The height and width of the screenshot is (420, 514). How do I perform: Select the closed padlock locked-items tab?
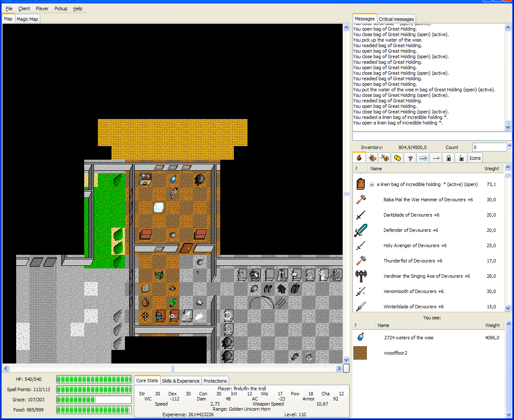[x=449, y=158]
